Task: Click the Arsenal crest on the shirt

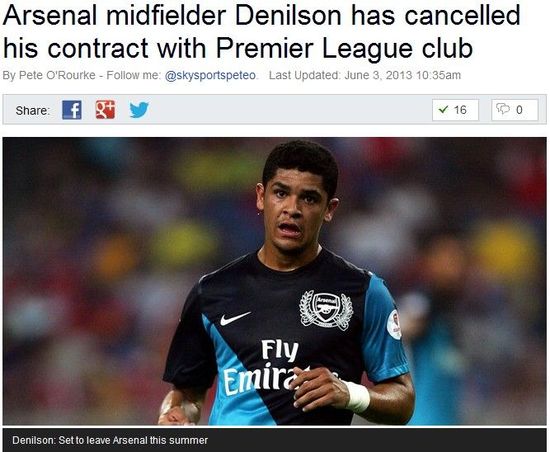Action: (x=326, y=310)
